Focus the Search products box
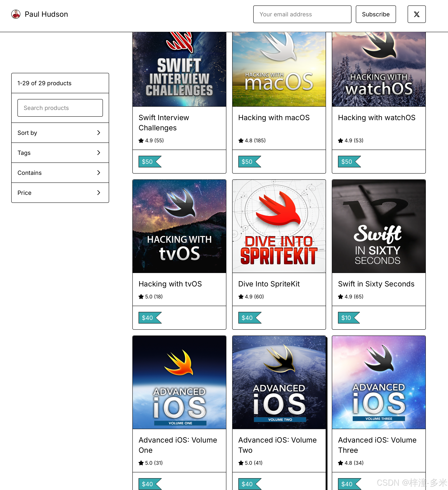Screen dimensions: 448x490 click(x=60, y=108)
